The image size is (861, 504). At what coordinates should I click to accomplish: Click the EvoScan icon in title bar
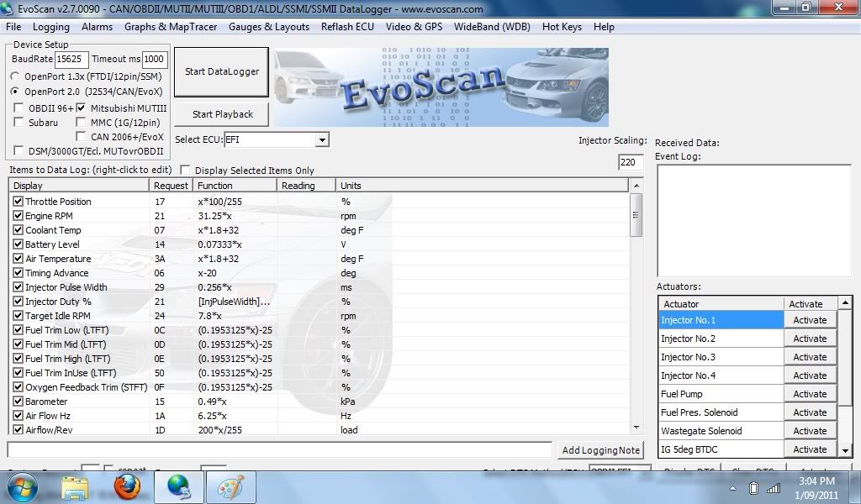tap(8, 8)
